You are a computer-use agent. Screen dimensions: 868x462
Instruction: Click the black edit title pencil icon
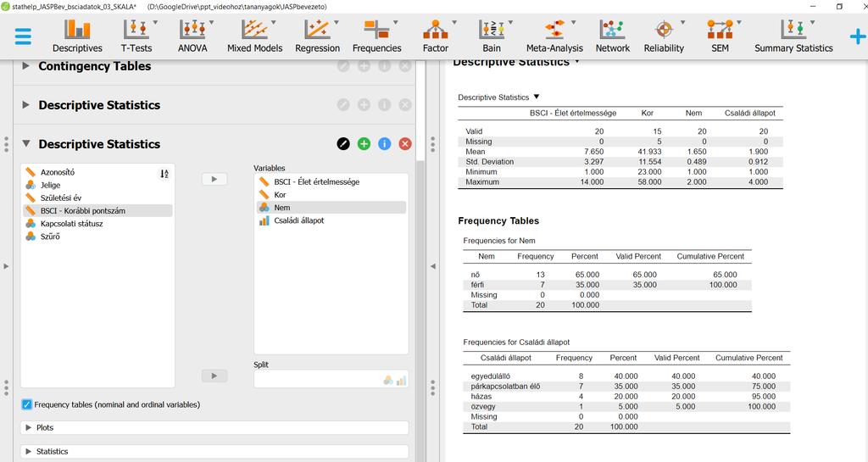343,144
